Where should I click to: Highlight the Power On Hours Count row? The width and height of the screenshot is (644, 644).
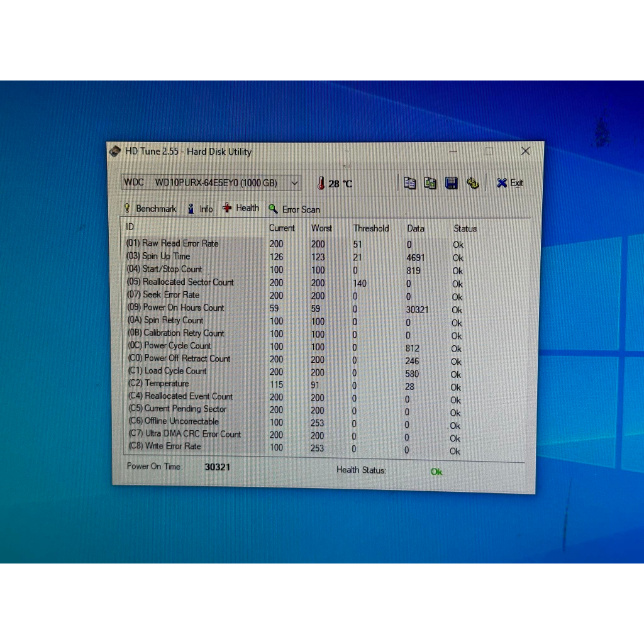tap(184, 308)
